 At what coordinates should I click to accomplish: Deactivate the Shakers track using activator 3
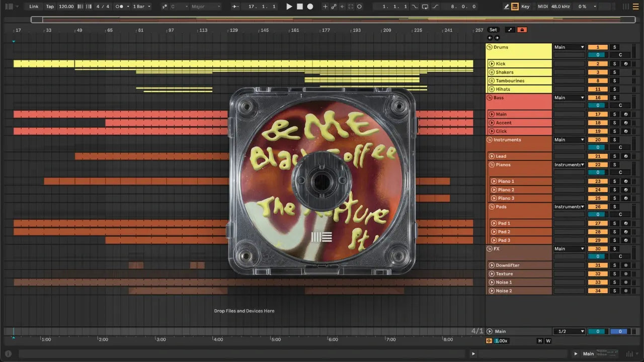coord(598,72)
